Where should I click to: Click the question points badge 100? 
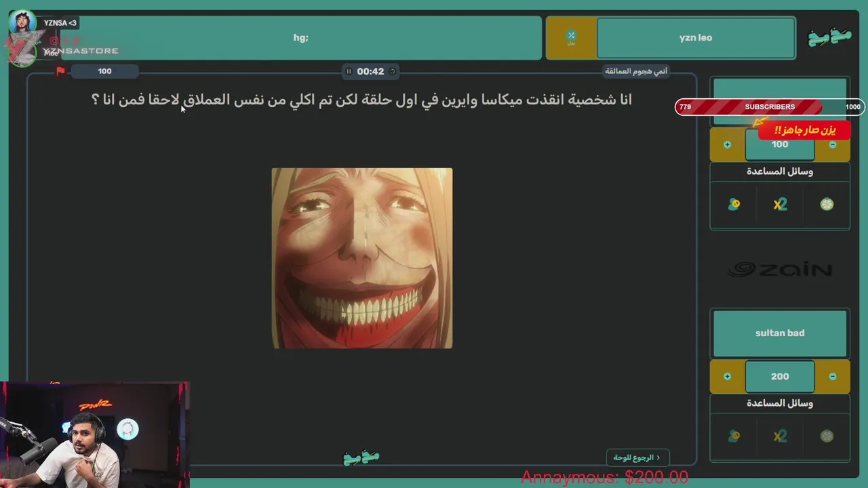pos(104,71)
